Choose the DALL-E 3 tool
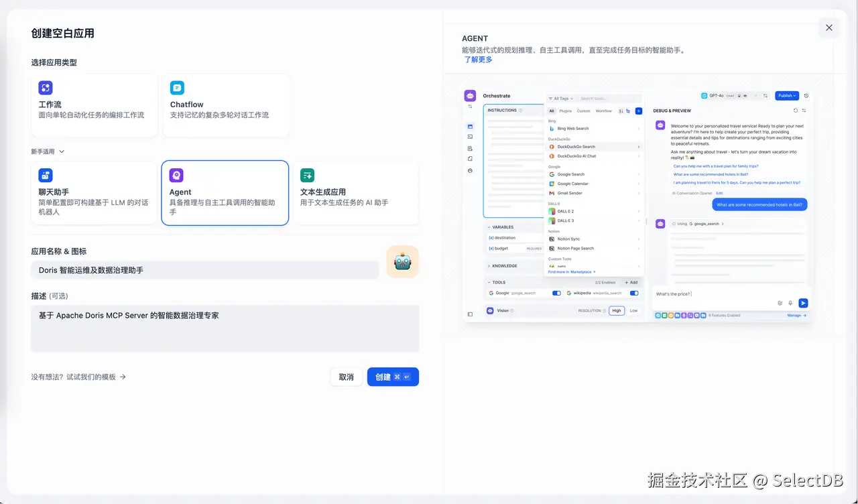858x504 pixels. pos(567,221)
